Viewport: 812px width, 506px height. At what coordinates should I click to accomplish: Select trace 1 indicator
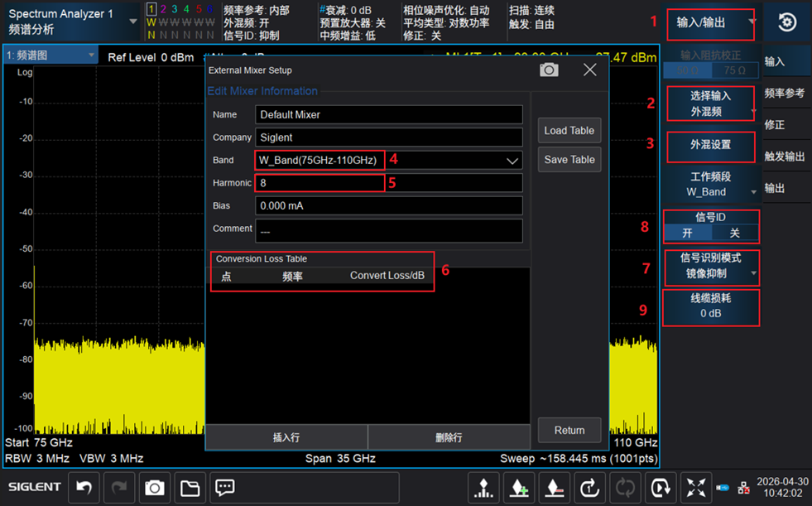pyautogui.click(x=151, y=9)
